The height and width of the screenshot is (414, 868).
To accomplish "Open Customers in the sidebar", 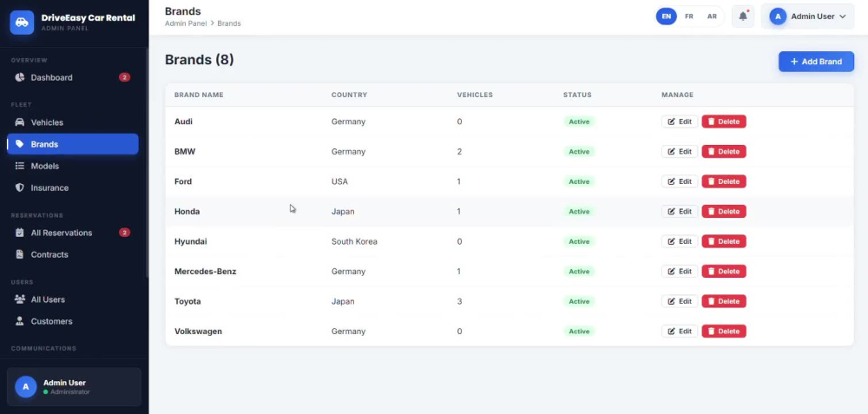I will (73, 321).
